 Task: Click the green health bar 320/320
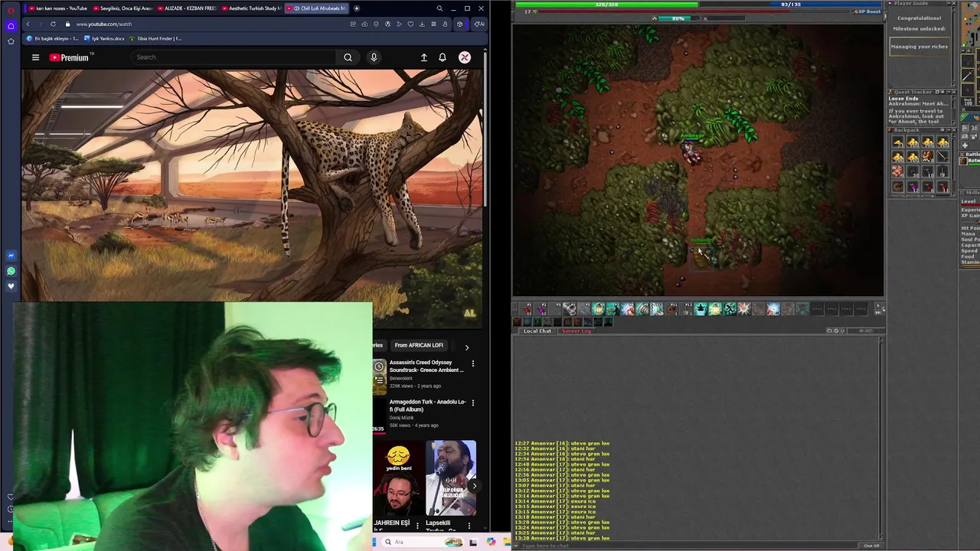[606, 5]
